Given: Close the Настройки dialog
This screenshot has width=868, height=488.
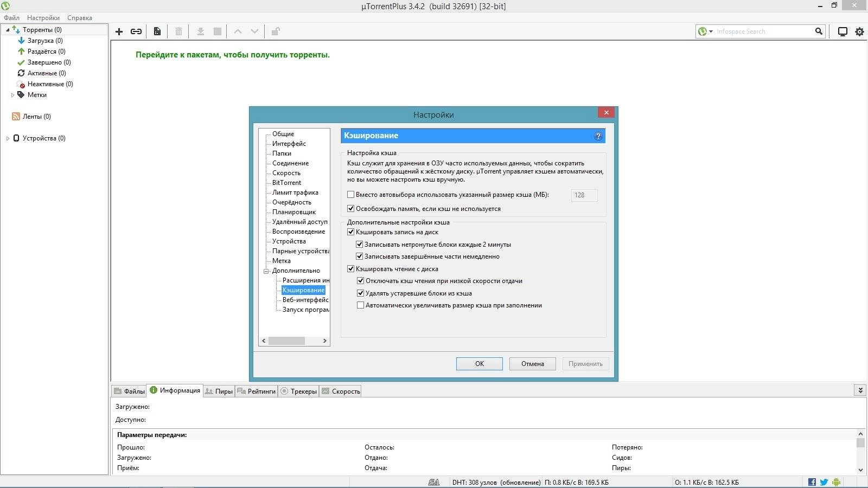Looking at the screenshot, I should [x=607, y=112].
